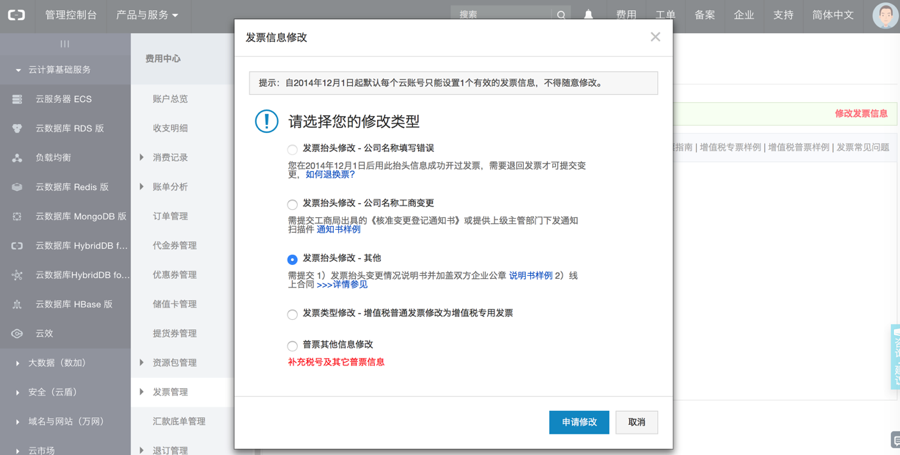Open the 费用 top menu

pos(626,15)
